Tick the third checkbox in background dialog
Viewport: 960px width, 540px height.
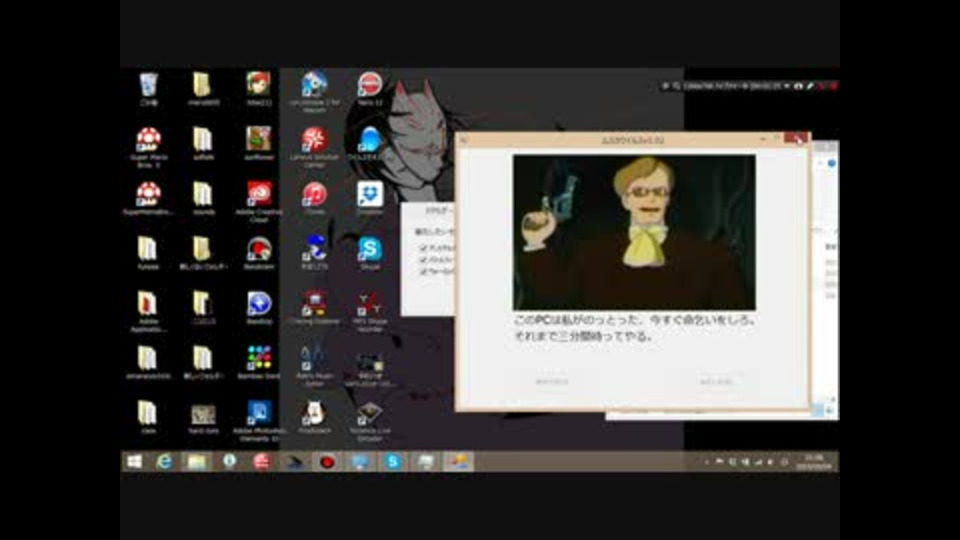click(423, 271)
